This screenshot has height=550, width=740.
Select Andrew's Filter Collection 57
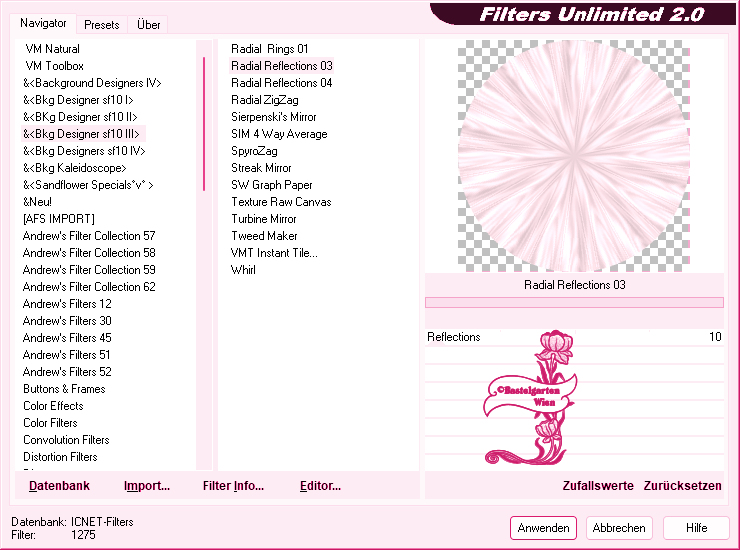(89, 236)
